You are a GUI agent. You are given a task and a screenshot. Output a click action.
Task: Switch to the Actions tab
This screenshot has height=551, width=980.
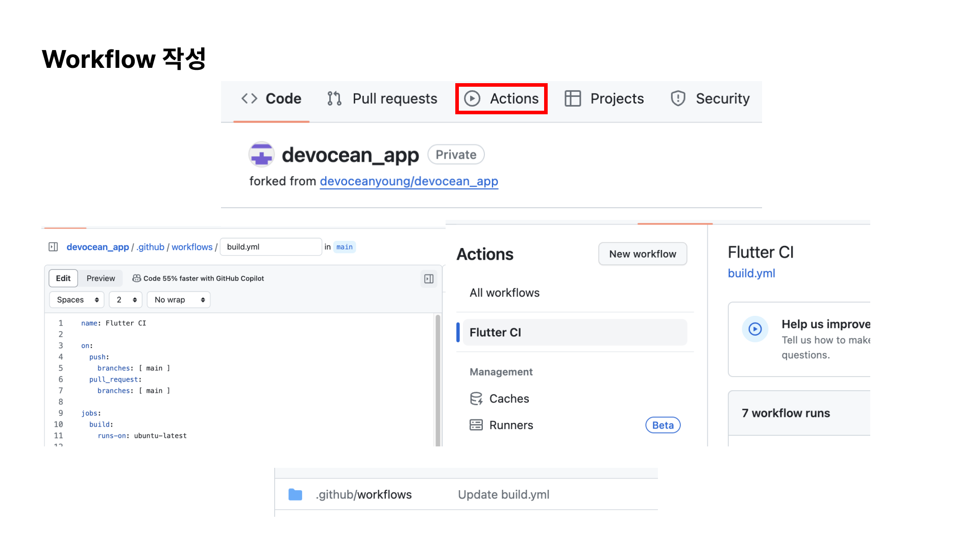pyautogui.click(x=501, y=98)
